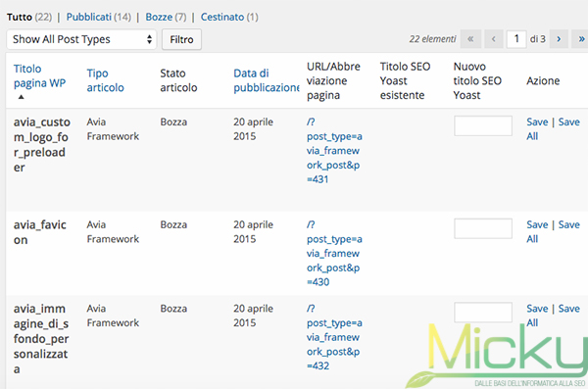This screenshot has height=389, width=588.
Task: Click the URL/Abbreviazione pagina header
Action: coord(333,80)
